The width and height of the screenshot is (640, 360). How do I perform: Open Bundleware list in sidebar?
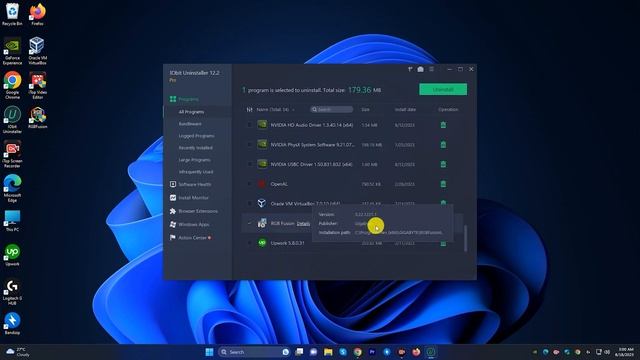[x=190, y=124]
